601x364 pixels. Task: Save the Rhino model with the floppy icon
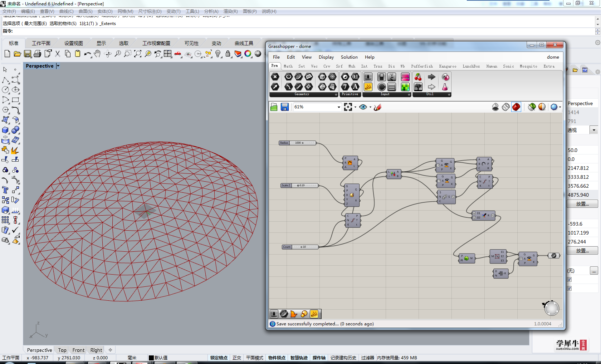pos(28,54)
